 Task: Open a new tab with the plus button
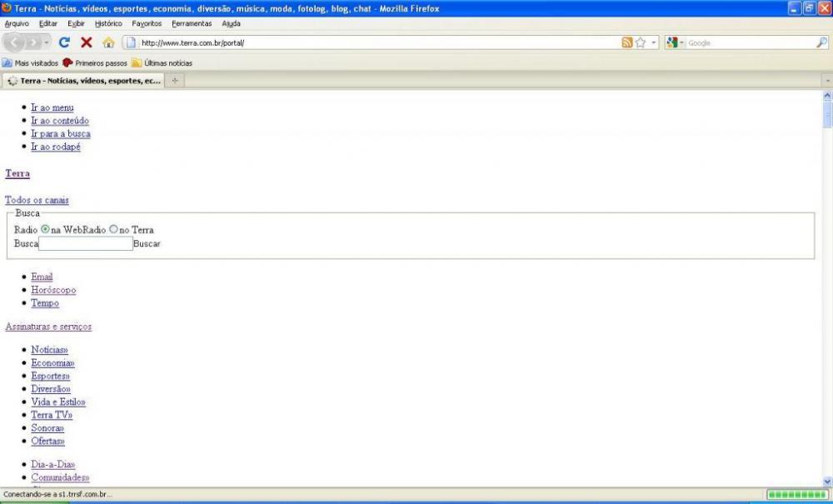(175, 81)
